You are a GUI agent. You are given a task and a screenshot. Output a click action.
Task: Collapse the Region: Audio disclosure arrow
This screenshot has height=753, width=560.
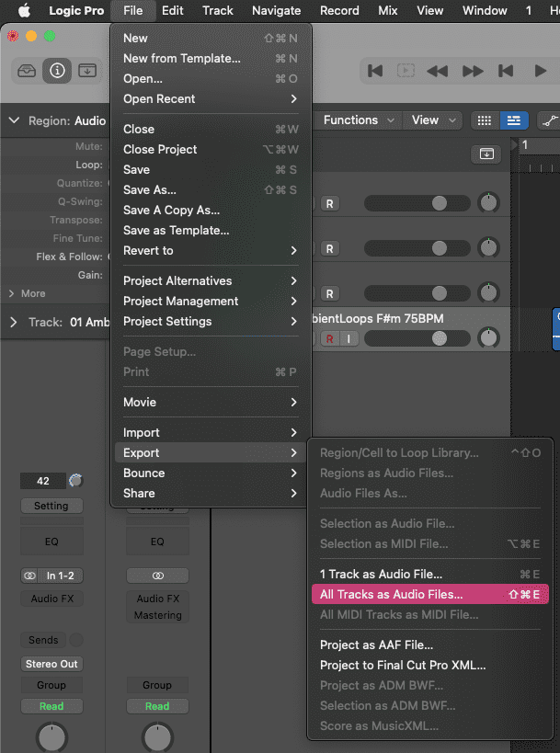point(14,120)
